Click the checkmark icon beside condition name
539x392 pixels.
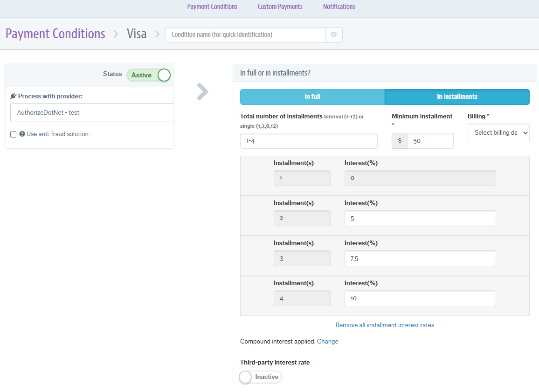pyautogui.click(x=333, y=34)
